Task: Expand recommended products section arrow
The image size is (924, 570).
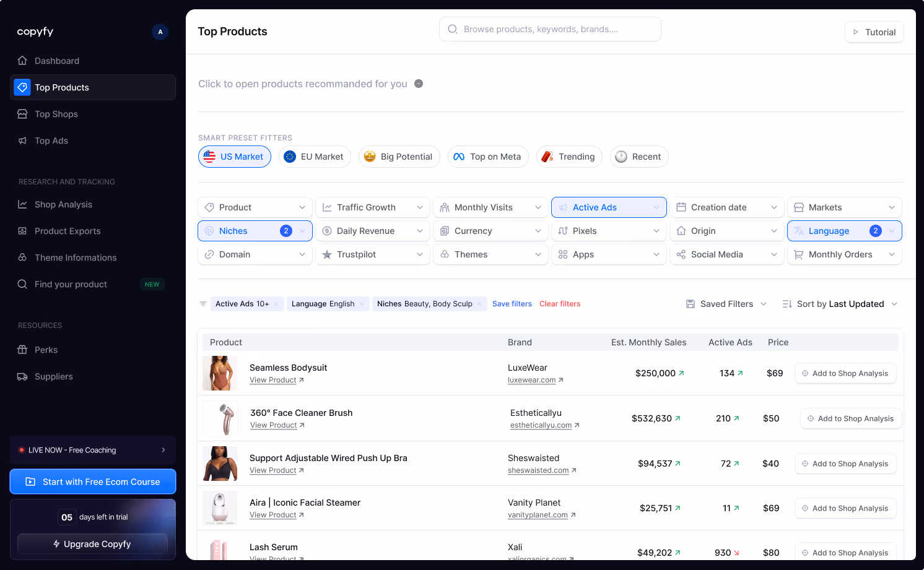Action: (x=419, y=84)
